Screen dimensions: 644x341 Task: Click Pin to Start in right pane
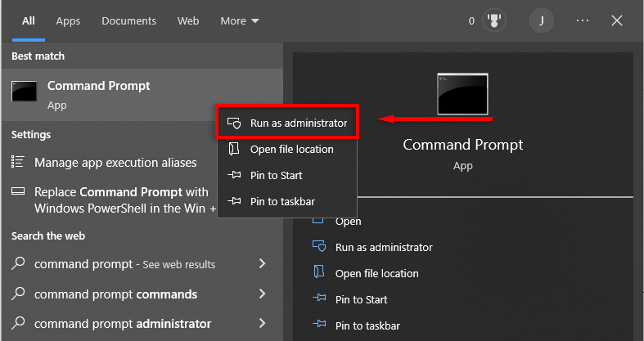pos(361,299)
